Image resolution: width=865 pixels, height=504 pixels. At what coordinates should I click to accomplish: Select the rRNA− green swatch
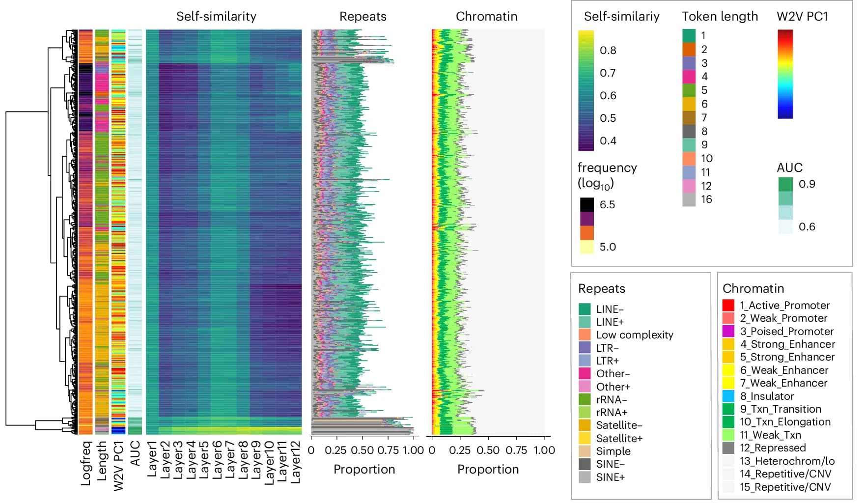585,399
